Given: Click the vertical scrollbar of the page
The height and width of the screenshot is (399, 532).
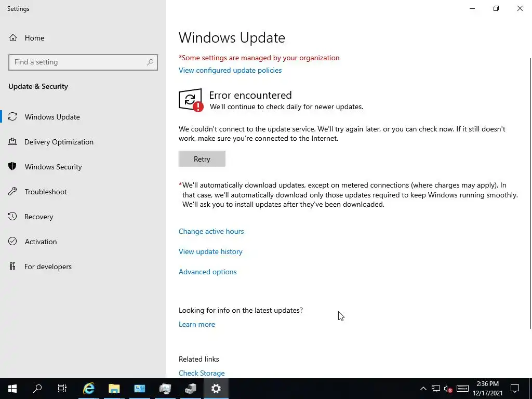Looking at the screenshot, I should point(530,193).
